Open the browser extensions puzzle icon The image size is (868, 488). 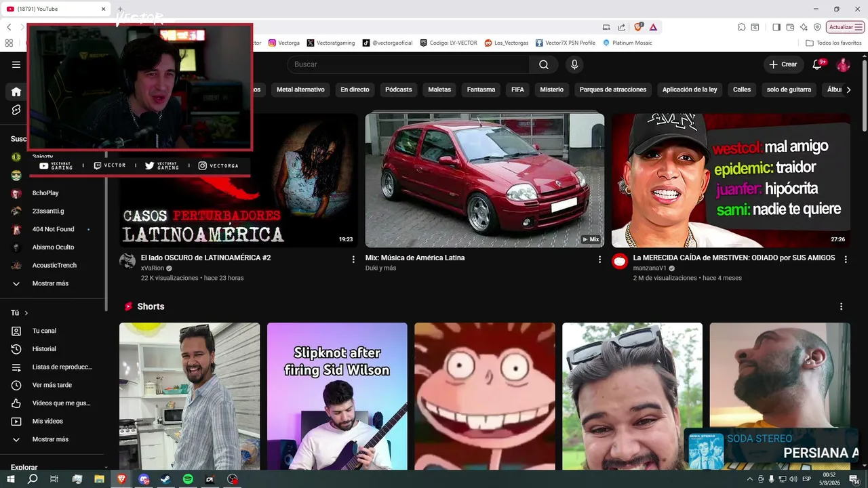point(742,27)
